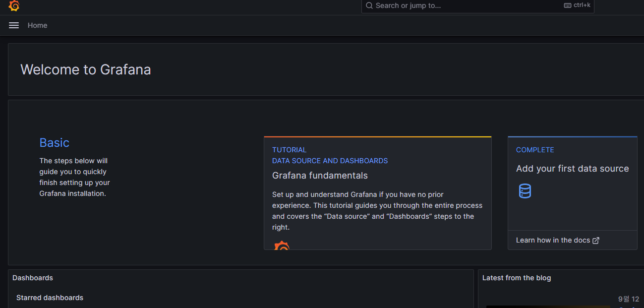The width and height of the screenshot is (644, 308).
Task: Go to the Home breadcrumb
Action: point(38,25)
